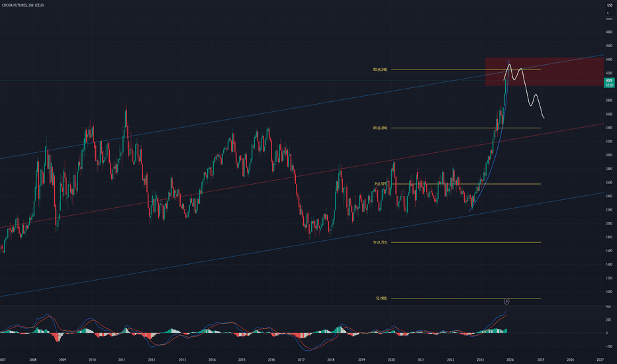Viewport: 617px width, 364px height.
Task: Open the USD currency selector
Action: coord(610,5)
